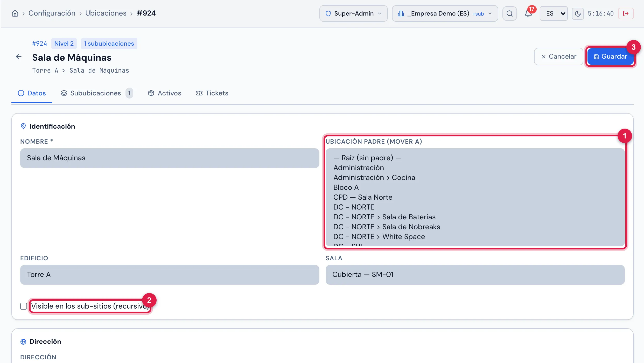Image resolution: width=644 pixels, height=363 pixels.
Task: Click the Sala field Cubierta — SM-01
Action: tap(475, 275)
